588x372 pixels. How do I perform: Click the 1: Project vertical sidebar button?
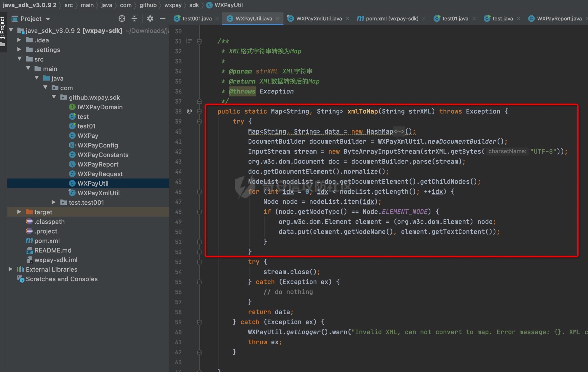click(3, 30)
